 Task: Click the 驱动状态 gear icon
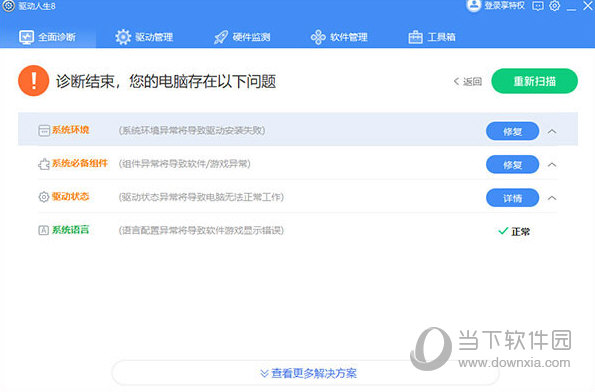click(x=44, y=197)
